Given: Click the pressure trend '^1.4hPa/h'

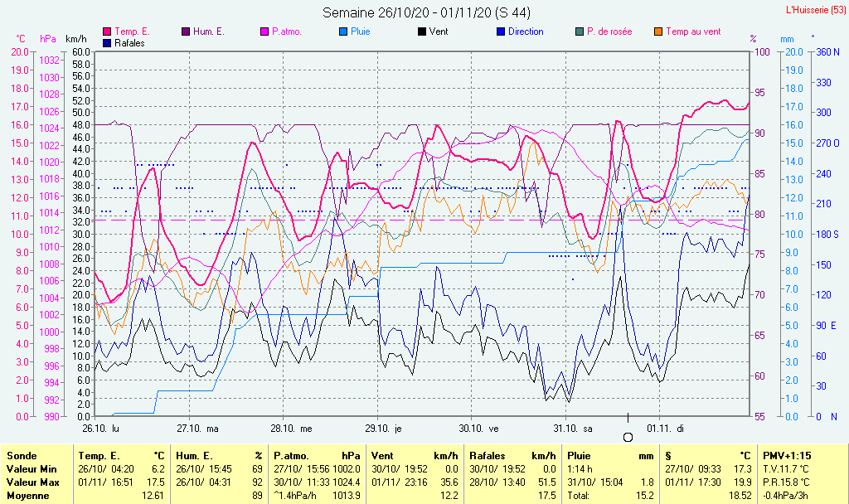Looking at the screenshot, I should point(296,496).
